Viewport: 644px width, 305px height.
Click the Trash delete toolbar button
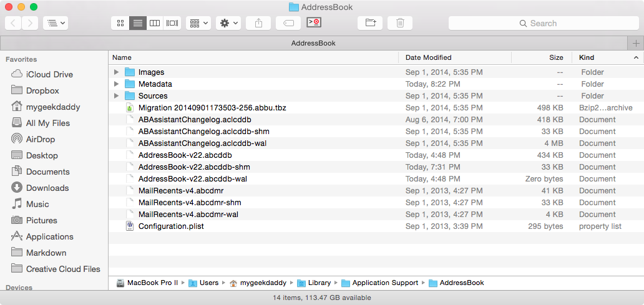(x=400, y=23)
